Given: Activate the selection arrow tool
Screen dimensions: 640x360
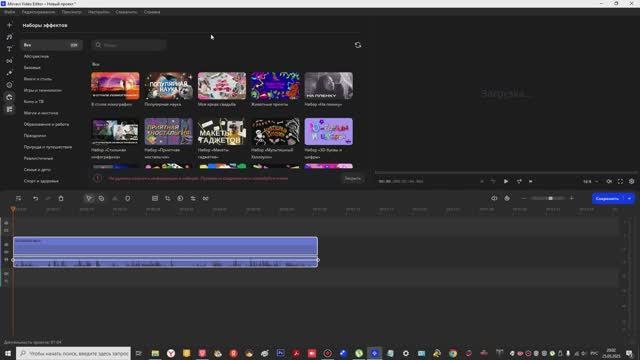Looking at the screenshot, I should click(89, 198).
